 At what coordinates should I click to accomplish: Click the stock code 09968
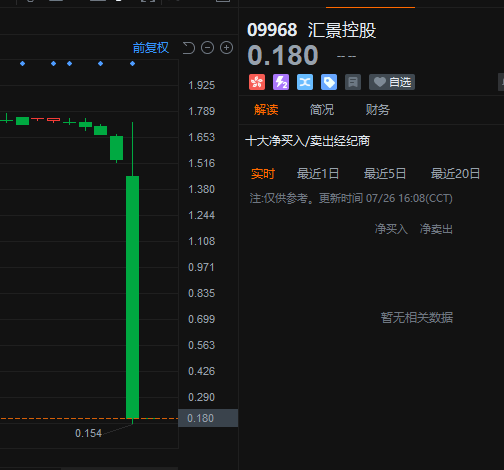pyautogui.click(x=272, y=30)
